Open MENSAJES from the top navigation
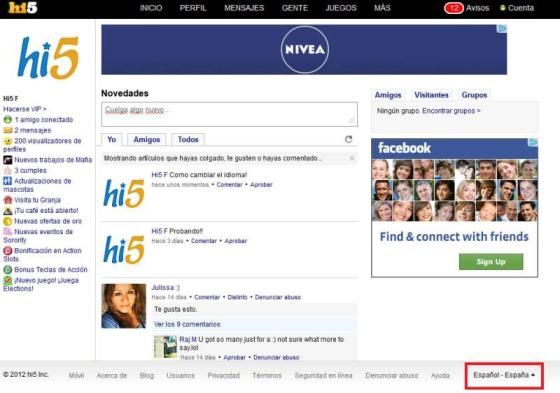Screen dimensions: 560x393 [x=244, y=8]
